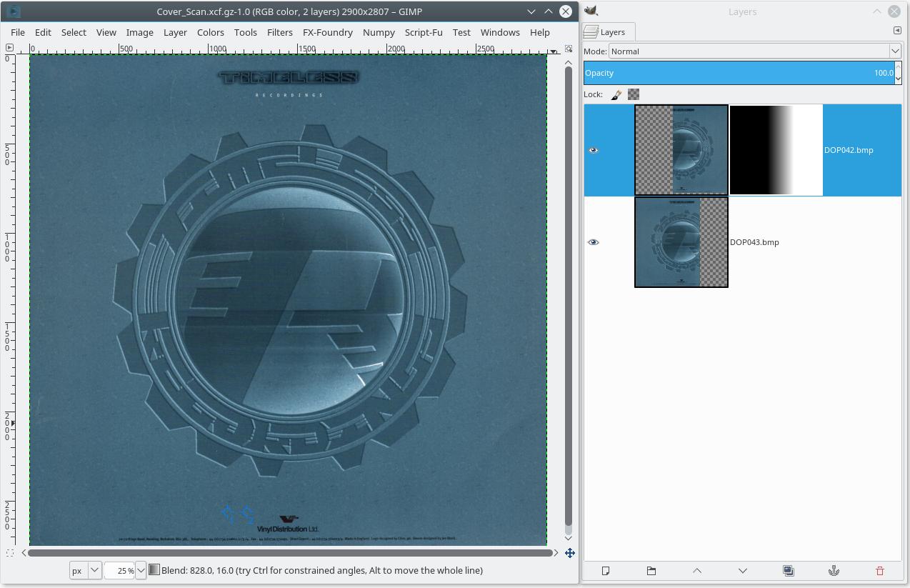Select the DOP043.bmp layer thumbnail
The height and width of the screenshot is (588, 910).
click(681, 242)
